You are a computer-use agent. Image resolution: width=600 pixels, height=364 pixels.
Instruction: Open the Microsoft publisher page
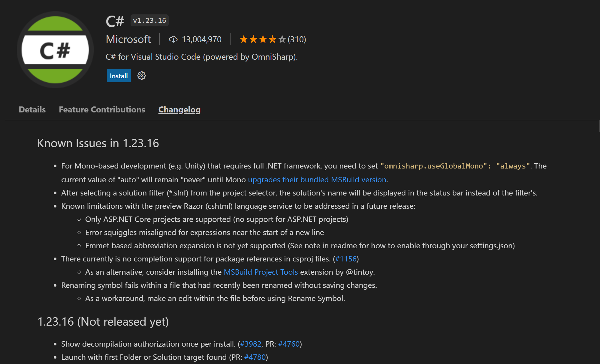point(128,39)
